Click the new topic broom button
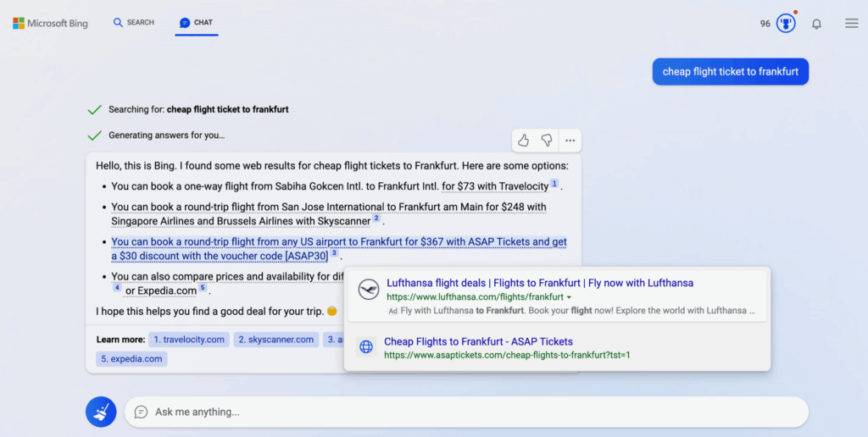The height and width of the screenshot is (437, 868). coord(101,412)
